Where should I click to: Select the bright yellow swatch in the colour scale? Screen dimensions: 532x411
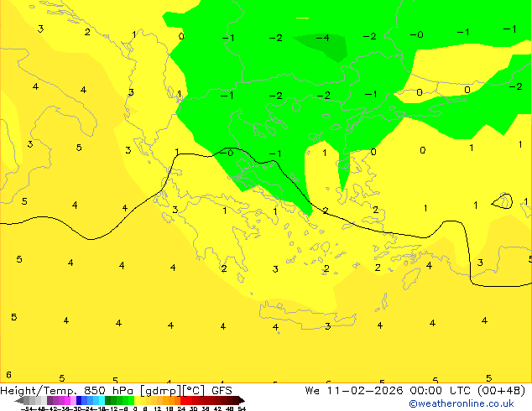[x=137, y=400]
